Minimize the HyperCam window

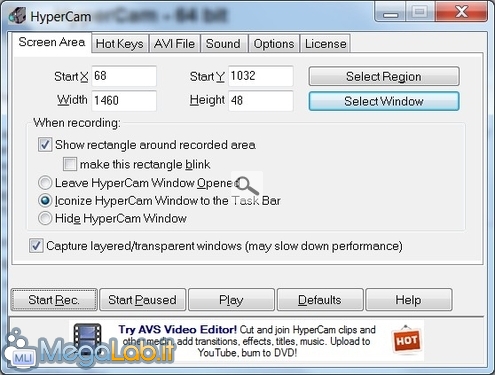390,12
